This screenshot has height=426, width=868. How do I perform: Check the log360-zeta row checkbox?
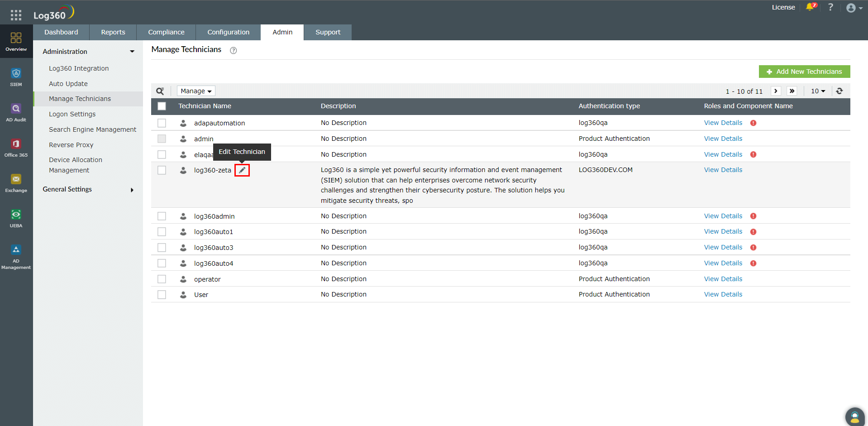(x=162, y=170)
